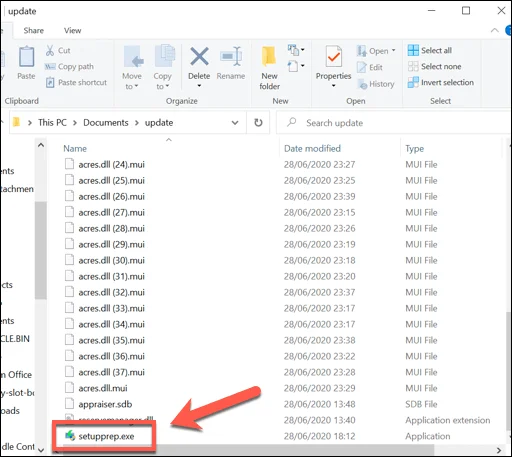Click update in the breadcrumb path

pyautogui.click(x=159, y=123)
